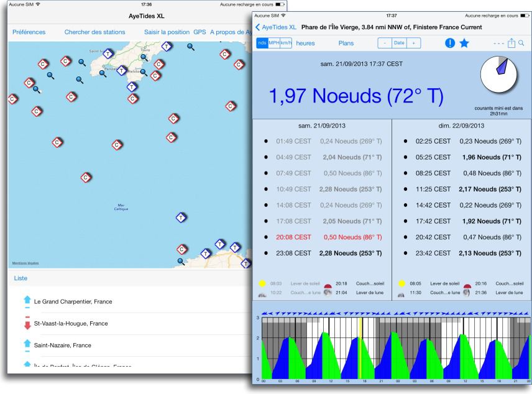
Task: Select the 17:42 CEST 1,92 Noeuds row
Action: [x=462, y=221]
